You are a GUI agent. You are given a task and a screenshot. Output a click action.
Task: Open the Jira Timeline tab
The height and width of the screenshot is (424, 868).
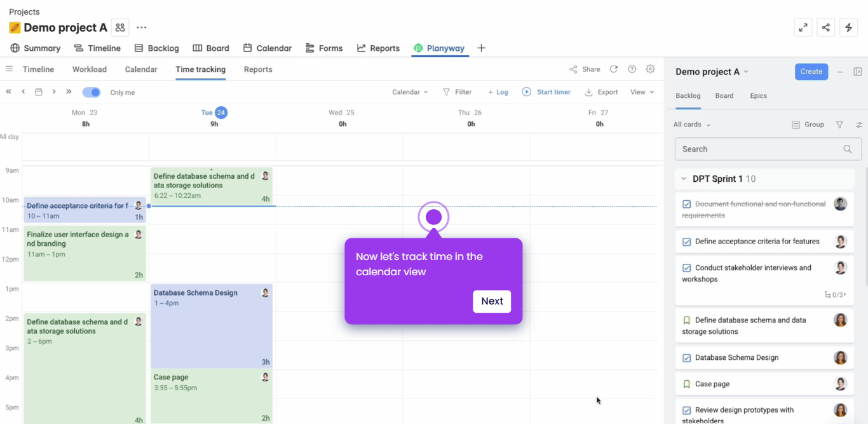pos(97,48)
